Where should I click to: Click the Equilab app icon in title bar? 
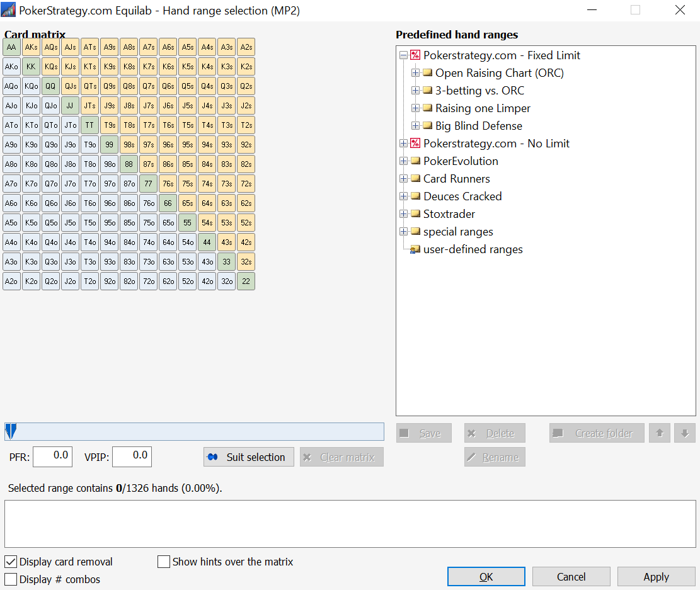(x=8, y=10)
